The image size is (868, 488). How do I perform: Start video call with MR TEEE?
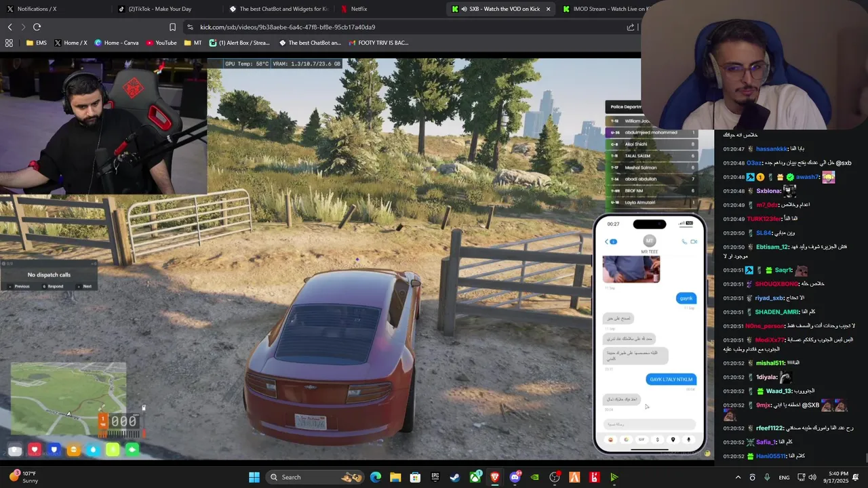pyautogui.click(x=694, y=241)
